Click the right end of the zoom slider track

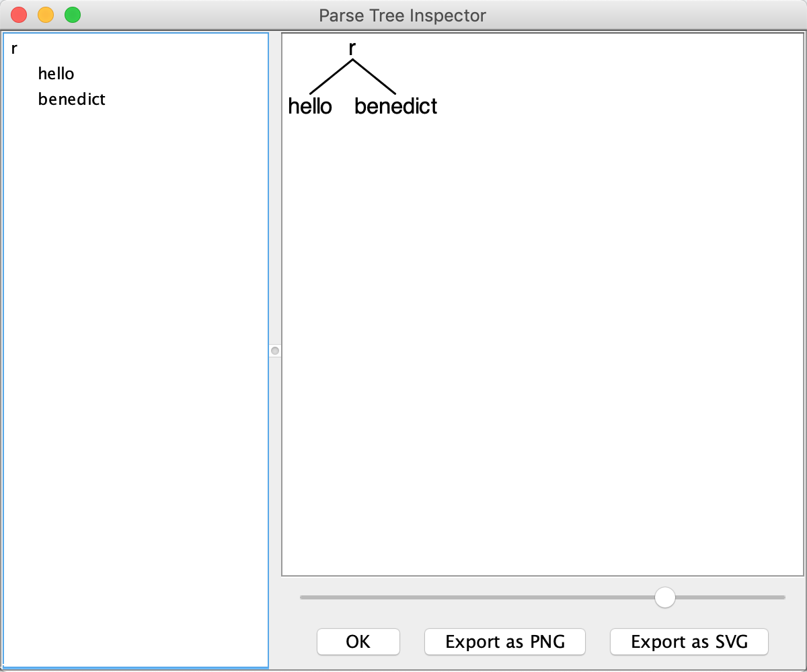782,597
